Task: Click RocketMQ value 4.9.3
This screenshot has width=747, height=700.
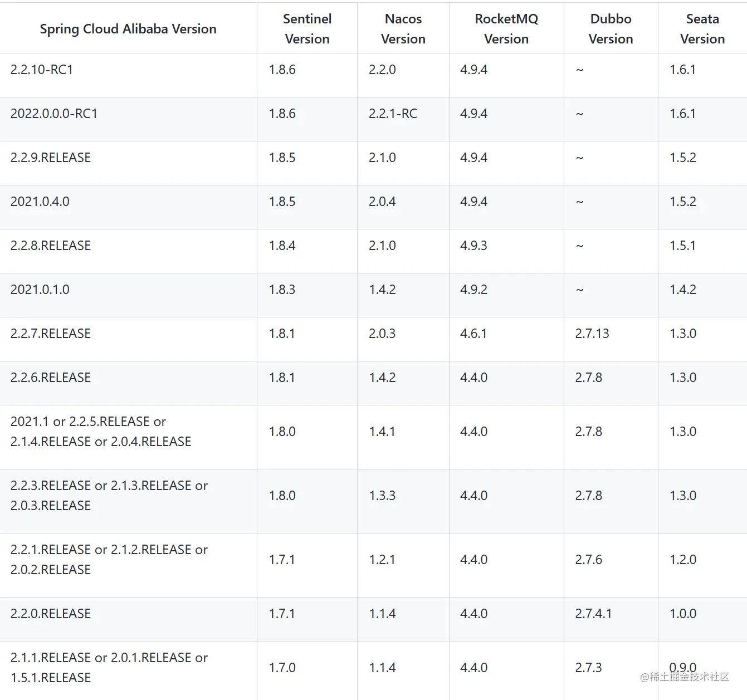Action: pos(473,246)
